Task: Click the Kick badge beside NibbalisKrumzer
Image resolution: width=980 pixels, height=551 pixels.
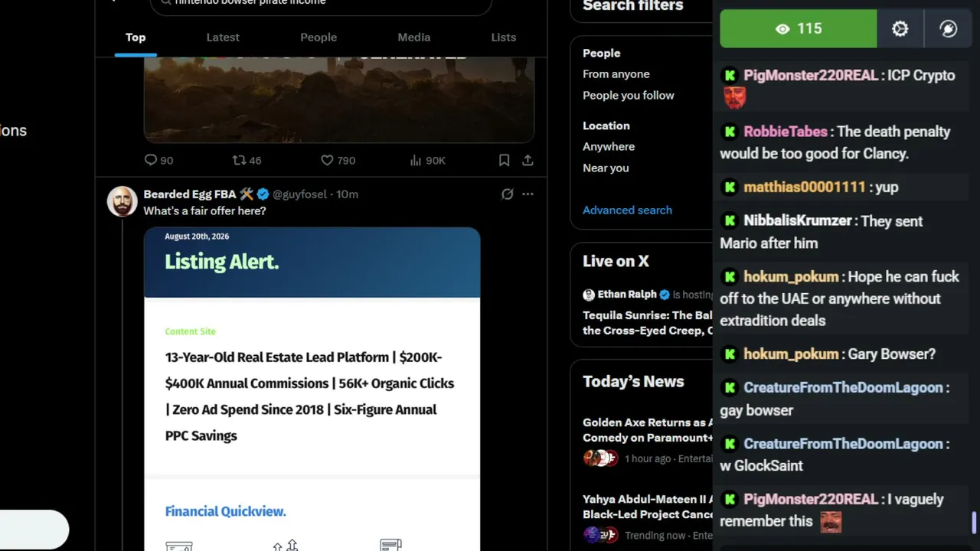Action: (730, 220)
